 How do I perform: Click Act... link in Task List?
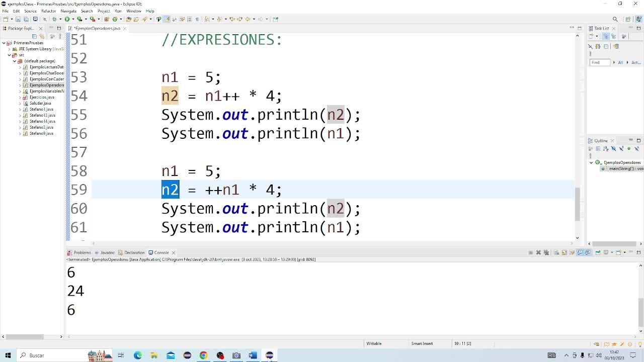[x=636, y=62]
